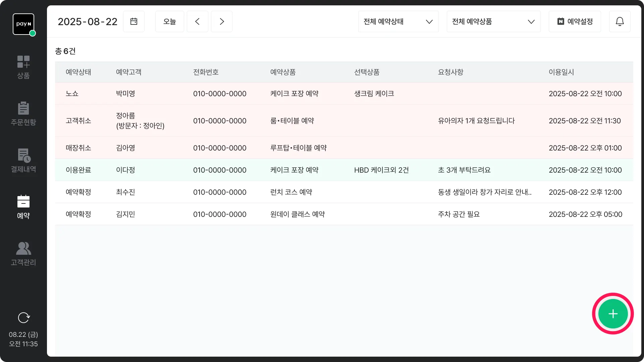Expand the 전체 예약상품 dropdown
Image resolution: width=644 pixels, height=362 pixels.
click(x=493, y=21)
